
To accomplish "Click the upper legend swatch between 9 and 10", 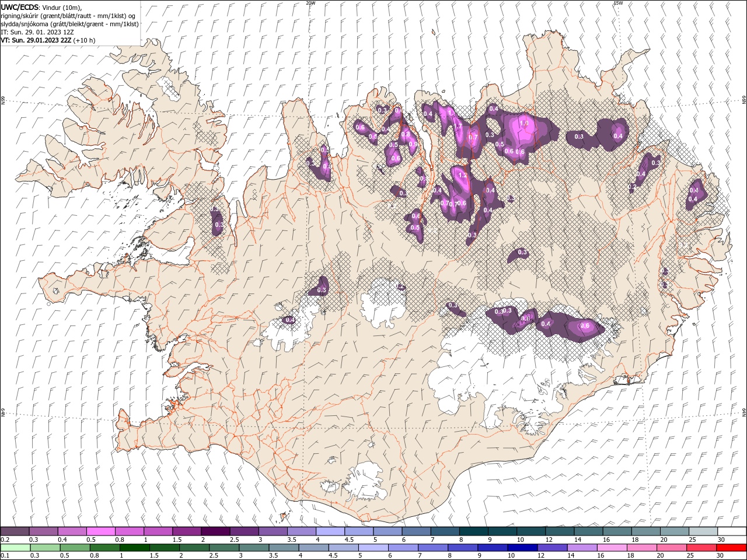I will 502,531.
